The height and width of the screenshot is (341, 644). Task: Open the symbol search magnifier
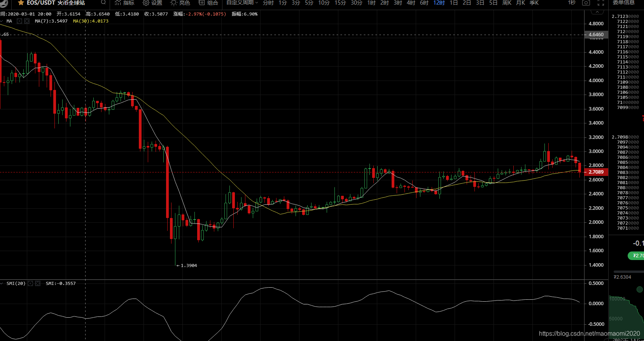(x=103, y=2)
